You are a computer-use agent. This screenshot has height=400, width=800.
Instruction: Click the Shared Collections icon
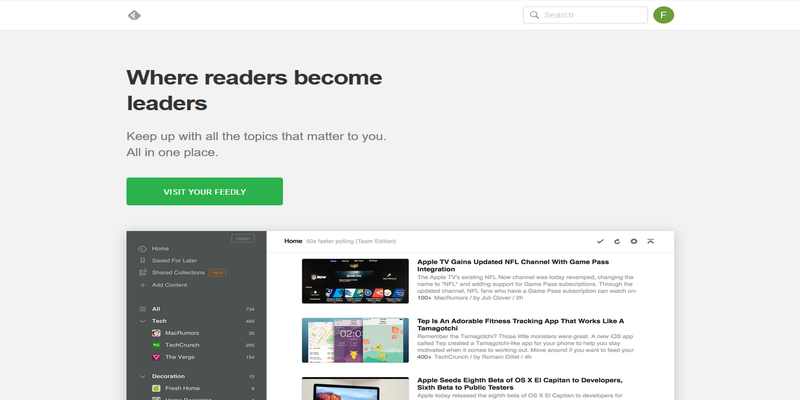[x=142, y=272]
